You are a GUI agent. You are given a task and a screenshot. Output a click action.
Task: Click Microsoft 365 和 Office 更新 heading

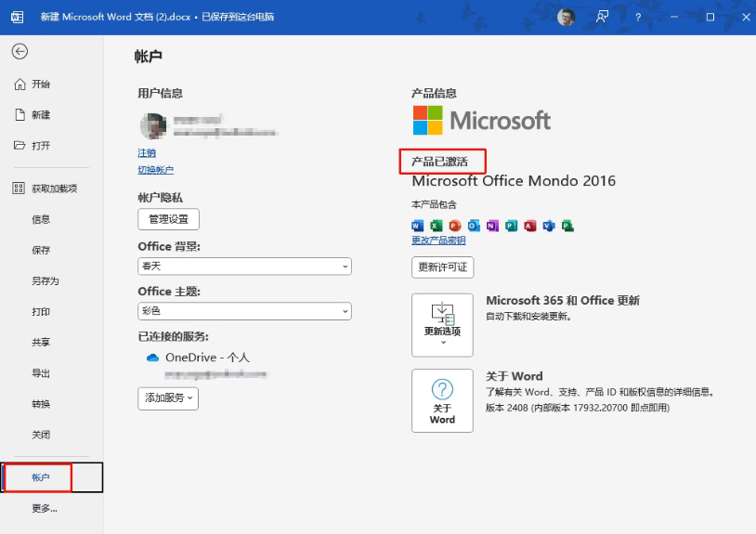563,300
